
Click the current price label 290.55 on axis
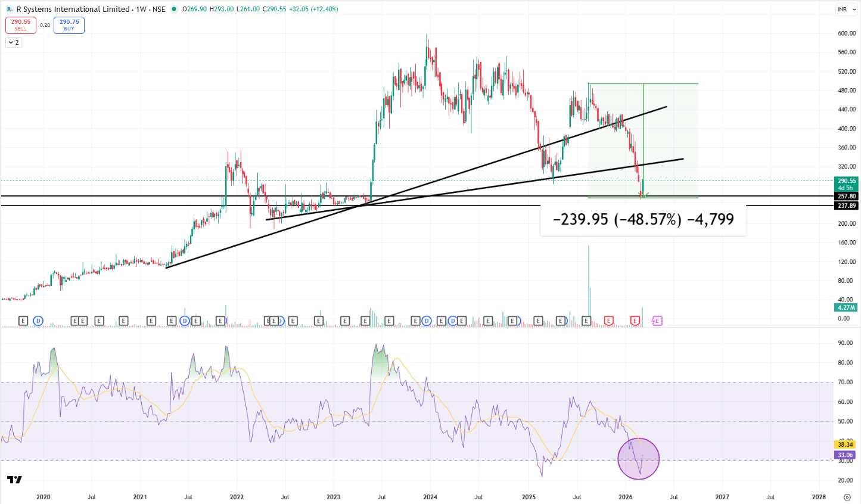pos(846,181)
